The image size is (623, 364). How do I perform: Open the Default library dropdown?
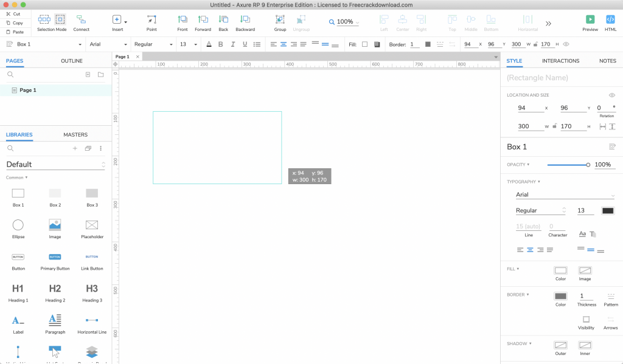[55, 164]
